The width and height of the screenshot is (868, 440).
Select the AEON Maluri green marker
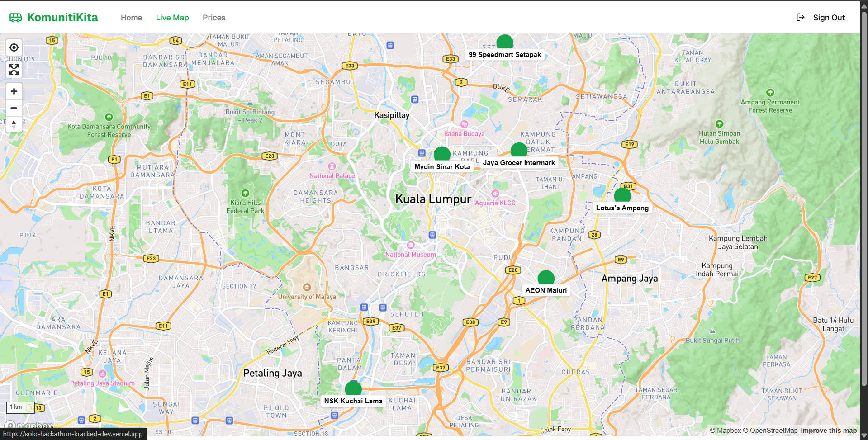546,278
